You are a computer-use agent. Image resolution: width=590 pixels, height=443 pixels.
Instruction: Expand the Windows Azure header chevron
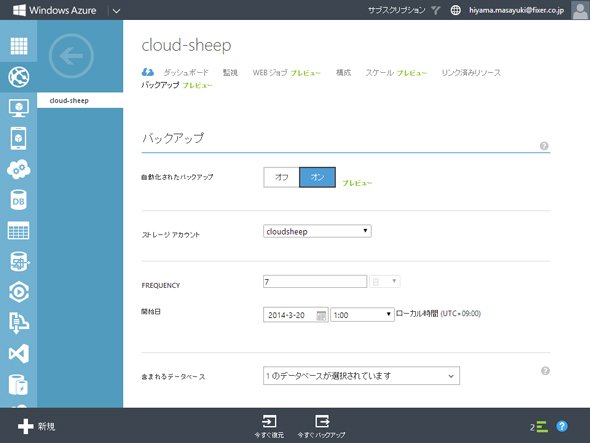coord(116,11)
